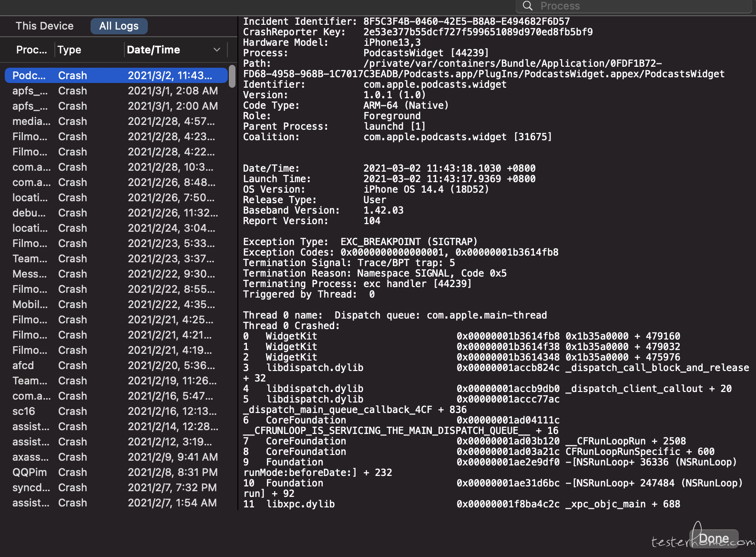Select assist... crash log 2021/2/12, 3:19

(116, 442)
